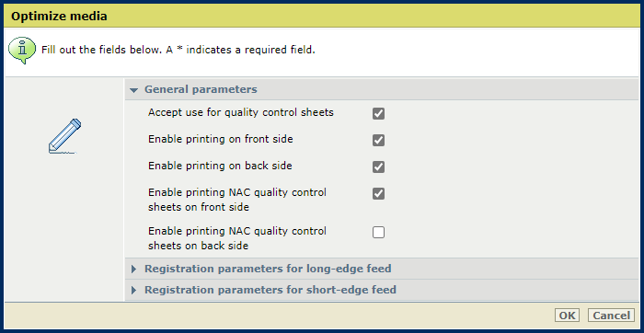644x333 pixels.
Task: Click the General parameters section header text
Action: pyautogui.click(x=201, y=89)
